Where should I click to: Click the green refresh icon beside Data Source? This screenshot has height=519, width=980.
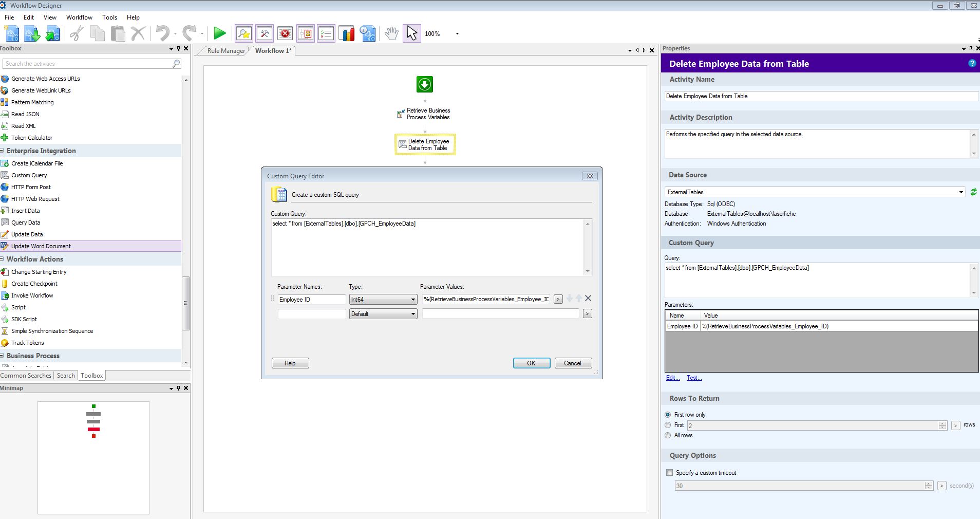pyautogui.click(x=973, y=192)
